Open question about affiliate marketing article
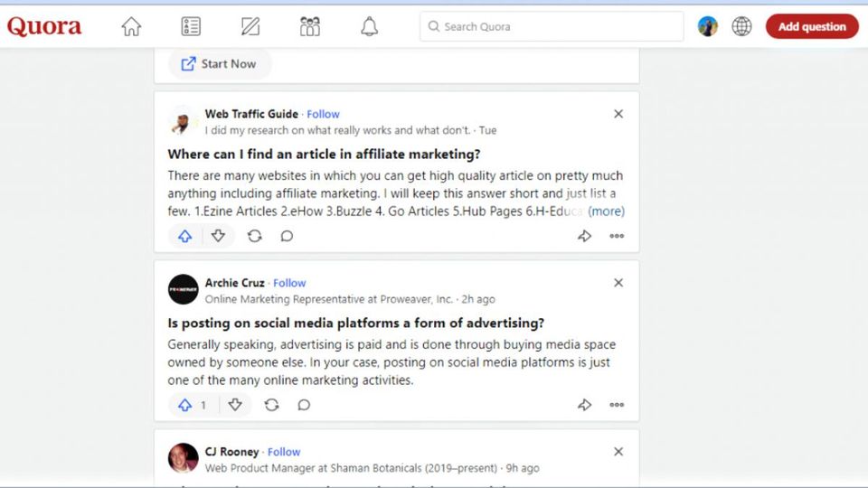Screen dimensions: 868x488 pyautogui.click(x=324, y=154)
